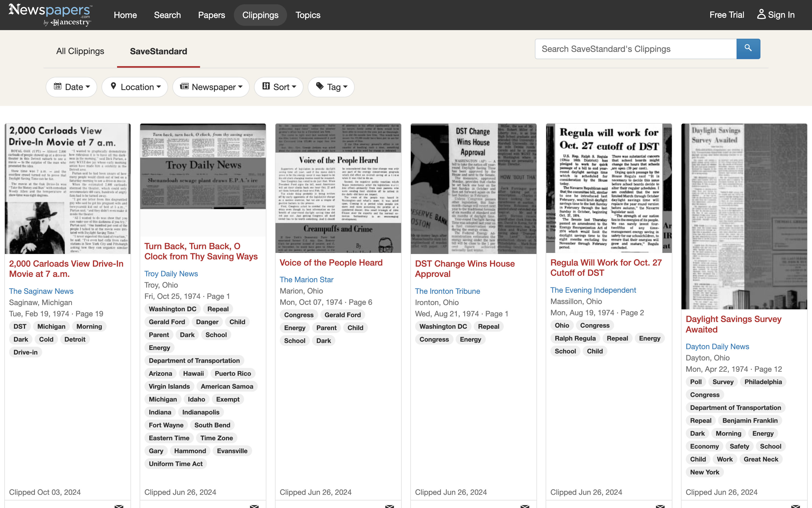Open title 'Turn Back, Turn Back, O Clock'
Screen dimensions: 812x508
pyautogui.click(x=201, y=251)
